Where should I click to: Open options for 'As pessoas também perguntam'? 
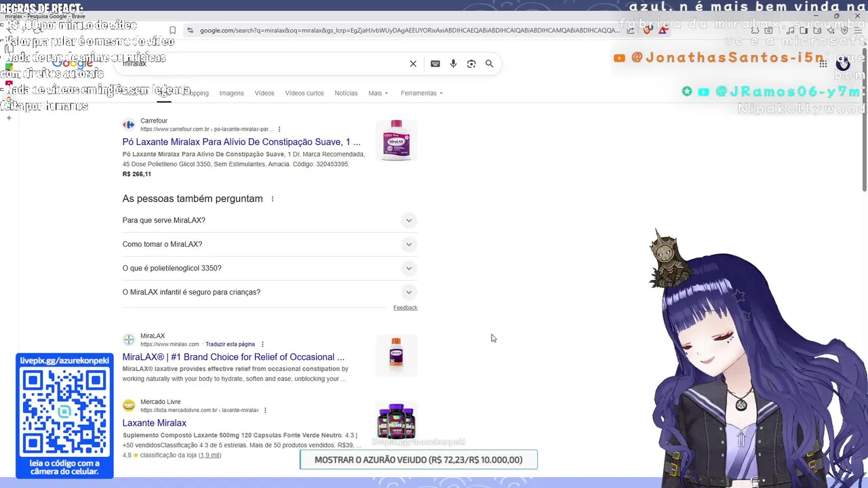click(273, 199)
